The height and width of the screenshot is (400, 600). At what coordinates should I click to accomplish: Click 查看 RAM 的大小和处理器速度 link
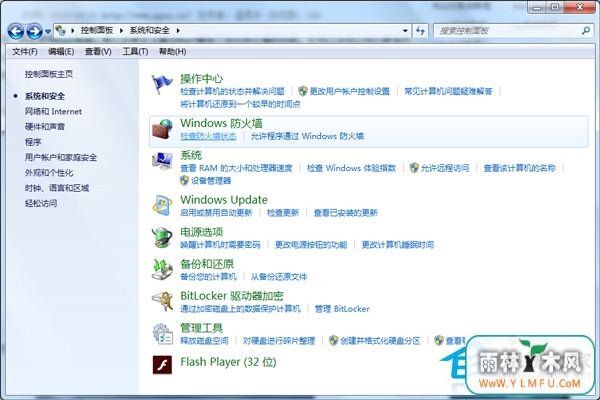pyautogui.click(x=236, y=168)
